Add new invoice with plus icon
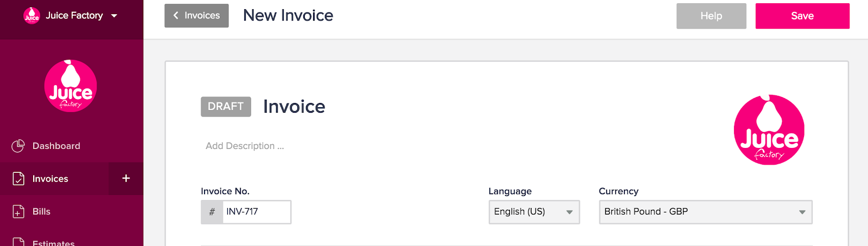Image resolution: width=868 pixels, height=246 pixels. tap(126, 178)
